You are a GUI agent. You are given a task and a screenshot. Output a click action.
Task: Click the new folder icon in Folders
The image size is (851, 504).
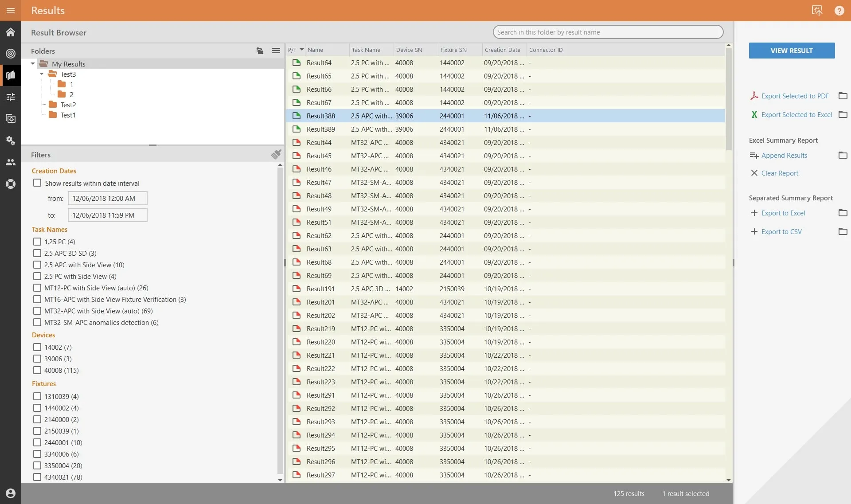click(260, 51)
